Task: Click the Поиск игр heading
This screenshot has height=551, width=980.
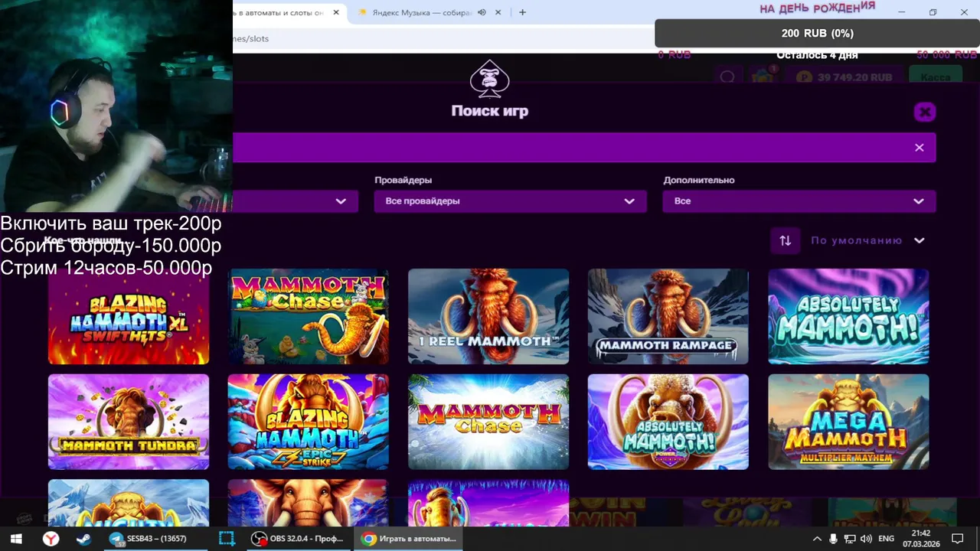Action: [490, 111]
